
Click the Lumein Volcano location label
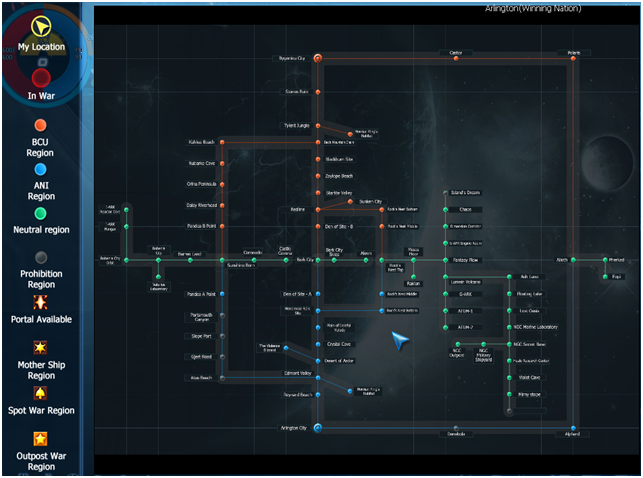[x=465, y=282]
